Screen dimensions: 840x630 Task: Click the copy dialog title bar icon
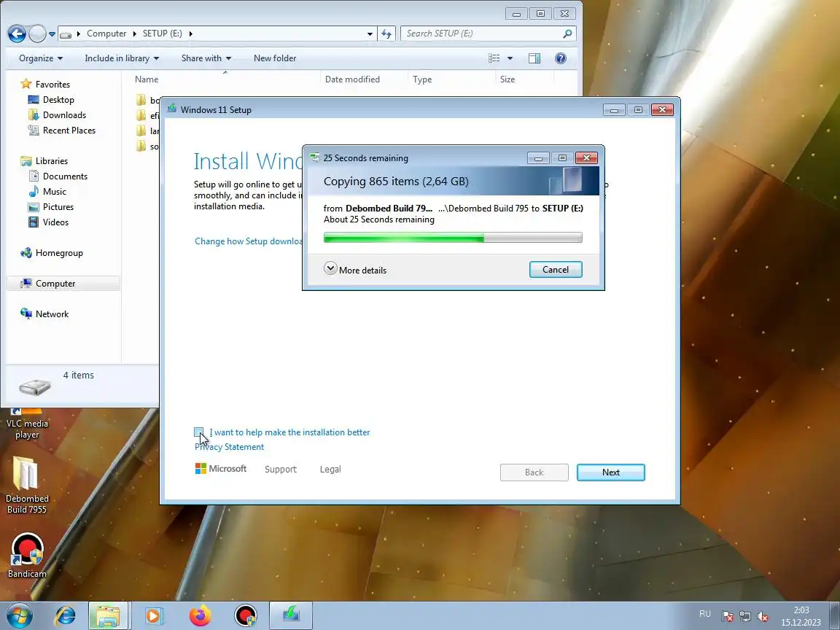314,157
